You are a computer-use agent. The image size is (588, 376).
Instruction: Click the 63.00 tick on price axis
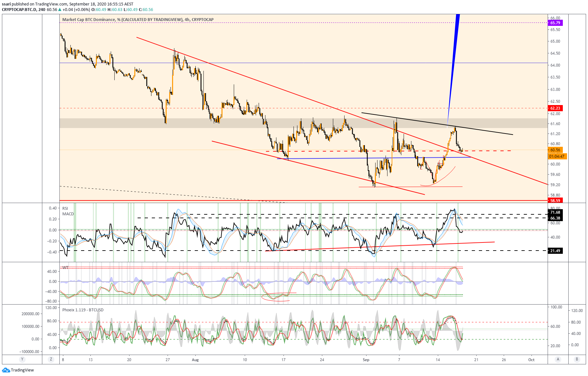(555, 90)
